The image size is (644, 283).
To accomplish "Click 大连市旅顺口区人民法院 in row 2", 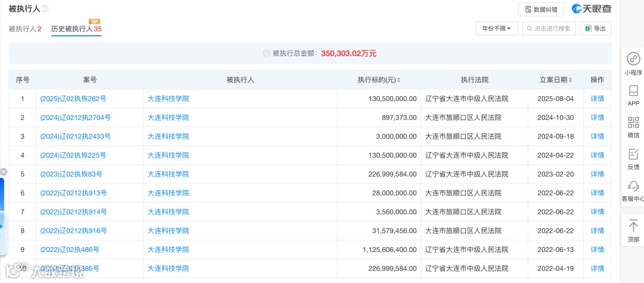I will (463, 118).
